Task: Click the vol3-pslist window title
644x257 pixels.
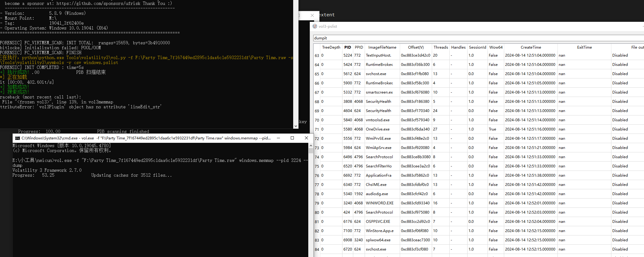Action: coord(328,26)
